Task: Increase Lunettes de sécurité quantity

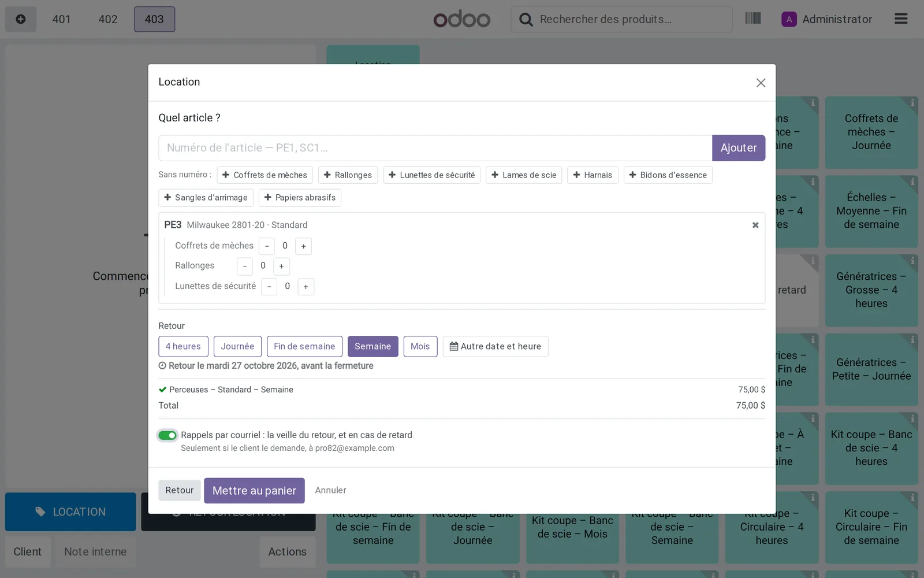Action: (305, 286)
